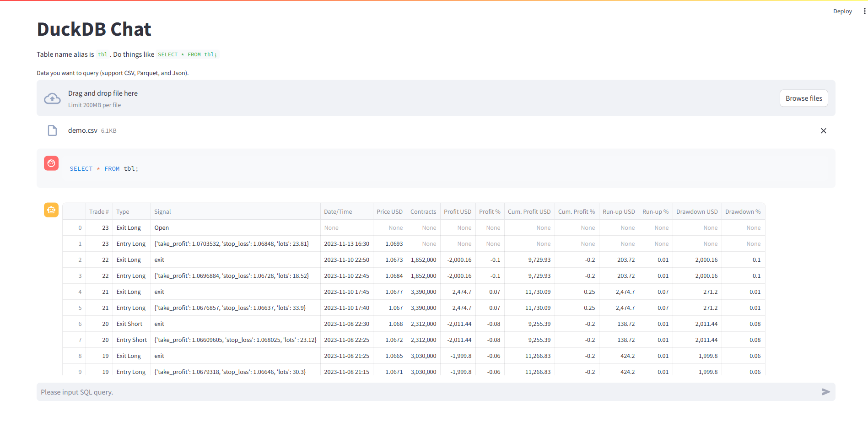This screenshot has width=868, height=433.
Task: Select the price cell 1.0693
Action: pos(389,244)
